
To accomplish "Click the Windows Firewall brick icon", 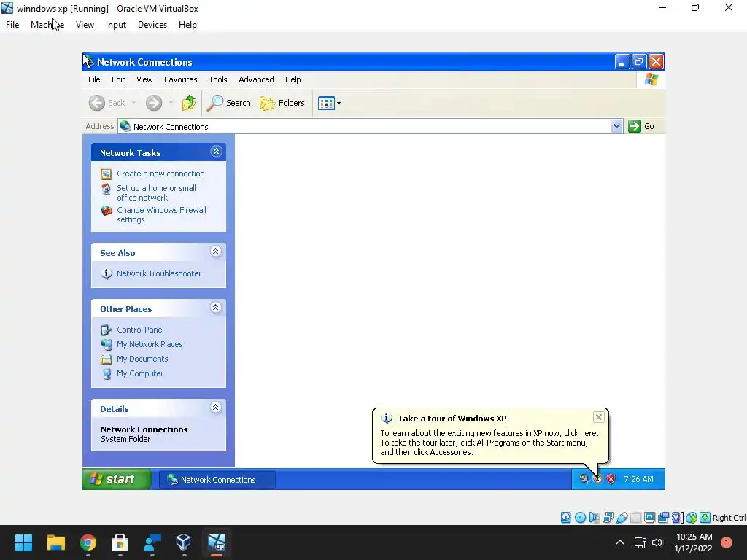I will click(107, 211).
